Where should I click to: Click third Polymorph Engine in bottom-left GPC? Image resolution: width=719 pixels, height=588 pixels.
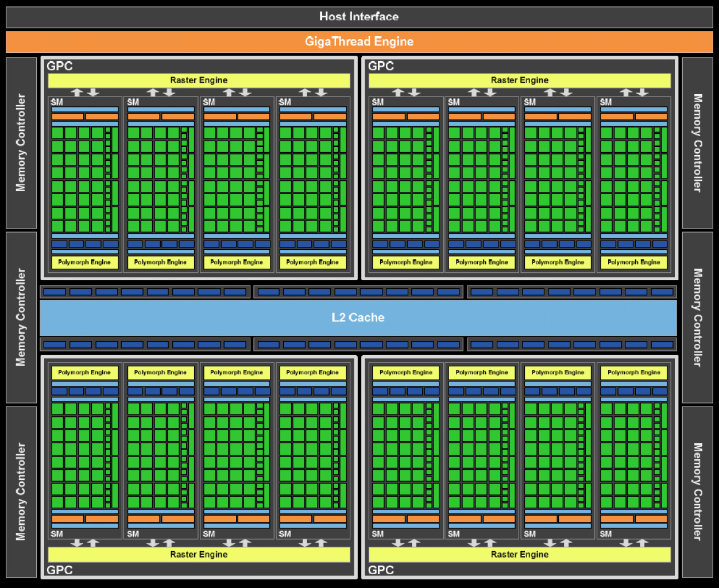[237, 373]
